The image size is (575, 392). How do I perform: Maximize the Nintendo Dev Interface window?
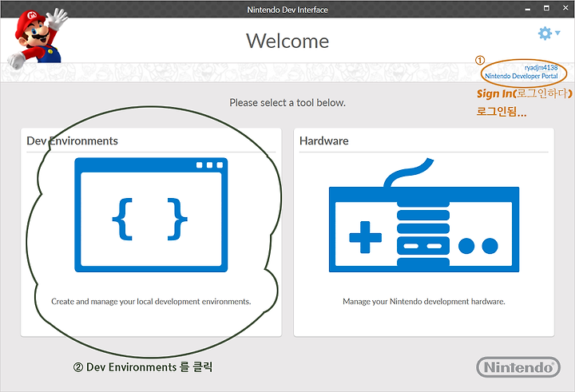pyautogui.click(x=546, y=8)
